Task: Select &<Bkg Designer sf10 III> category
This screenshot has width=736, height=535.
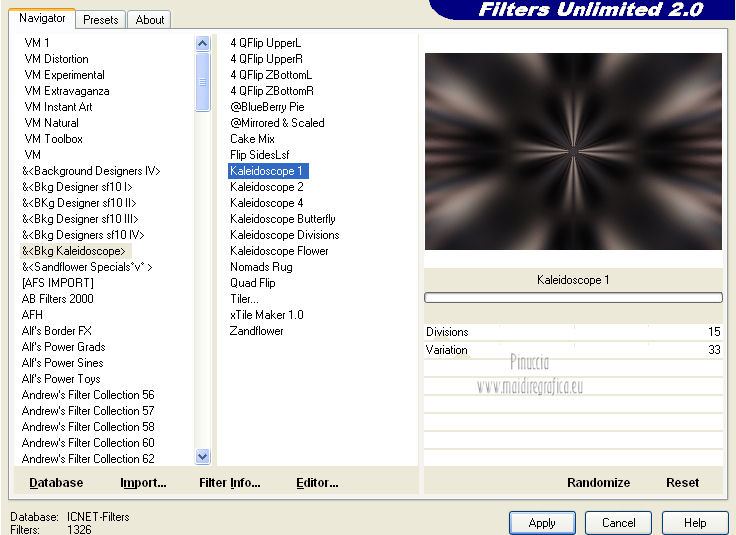Action: (x=80, y=219)
